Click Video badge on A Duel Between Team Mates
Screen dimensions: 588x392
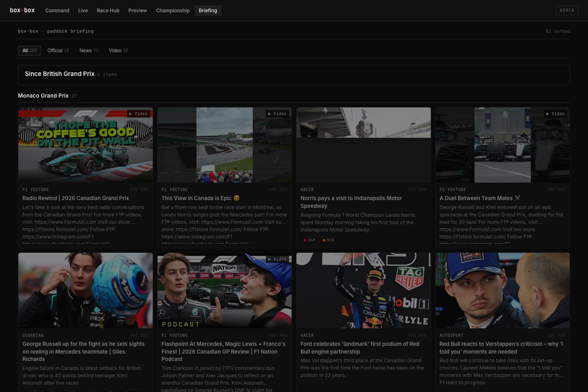click(555, 114)
